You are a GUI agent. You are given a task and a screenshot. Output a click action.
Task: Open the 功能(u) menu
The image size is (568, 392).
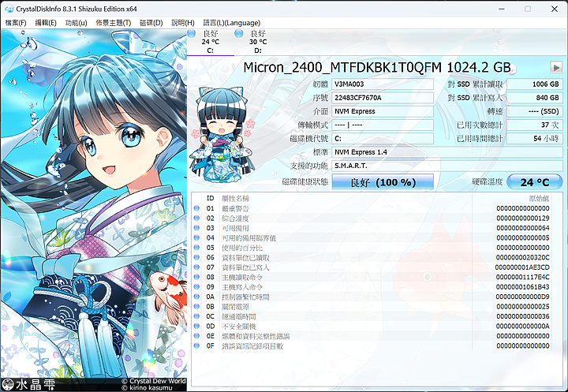pos(76,23)
